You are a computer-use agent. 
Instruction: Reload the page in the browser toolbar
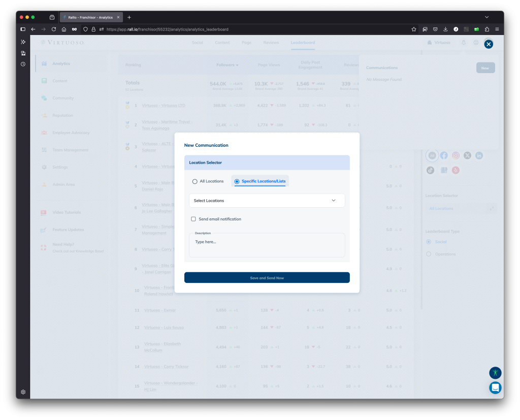pos(53,29)
